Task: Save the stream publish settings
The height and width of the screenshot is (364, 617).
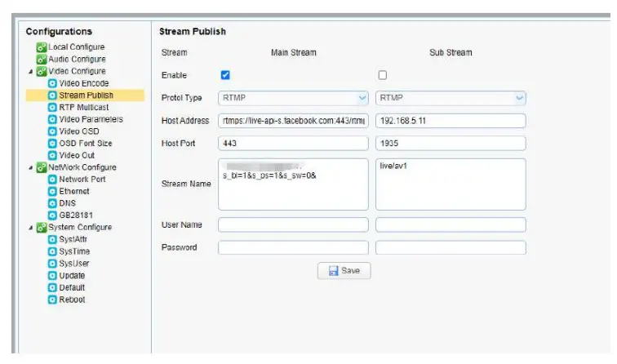Action: coord(344,271)
